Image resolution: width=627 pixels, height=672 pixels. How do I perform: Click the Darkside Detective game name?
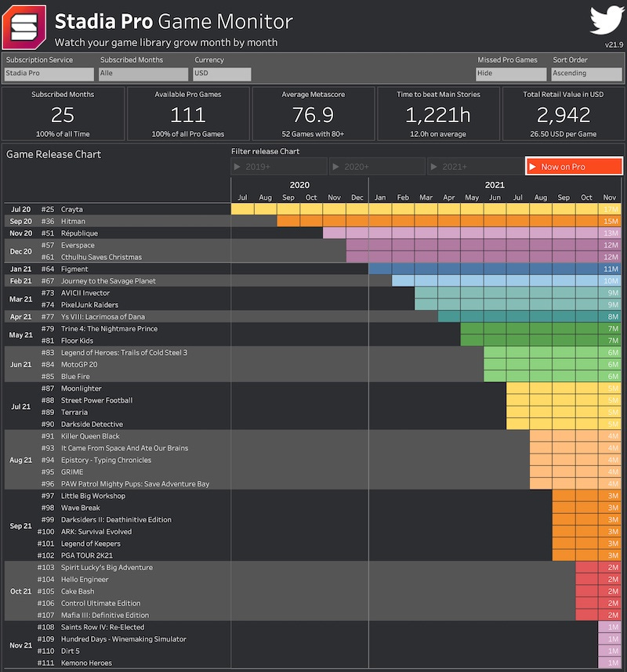(x=92, y=425)
